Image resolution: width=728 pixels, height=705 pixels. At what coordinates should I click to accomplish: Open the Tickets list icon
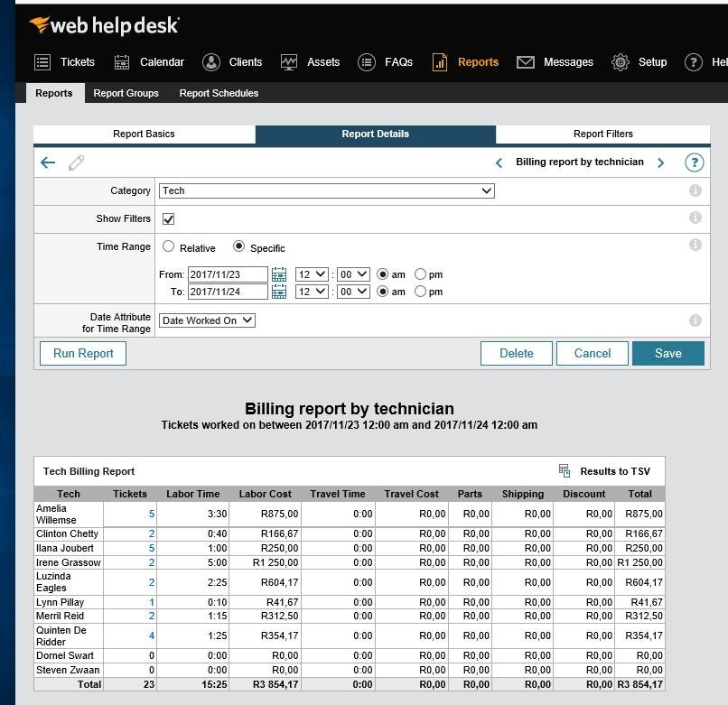point(42,62)
